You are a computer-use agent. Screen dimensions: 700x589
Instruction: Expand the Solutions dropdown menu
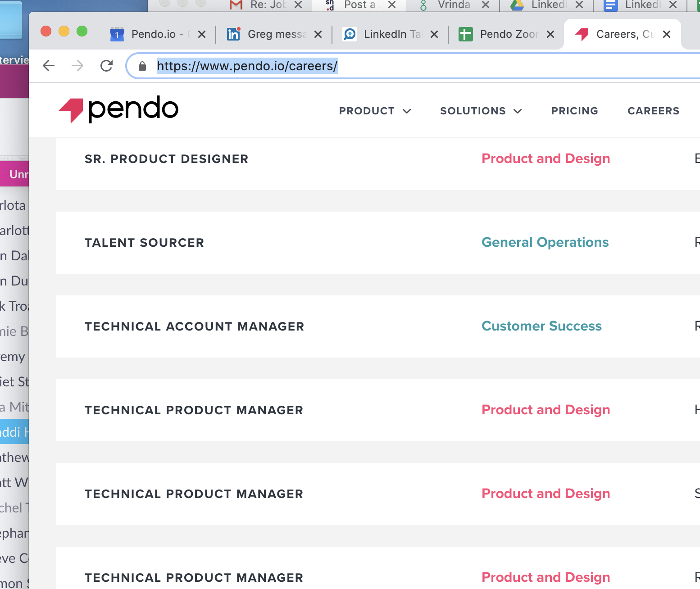pyautogui.click(x=481, y=111)
